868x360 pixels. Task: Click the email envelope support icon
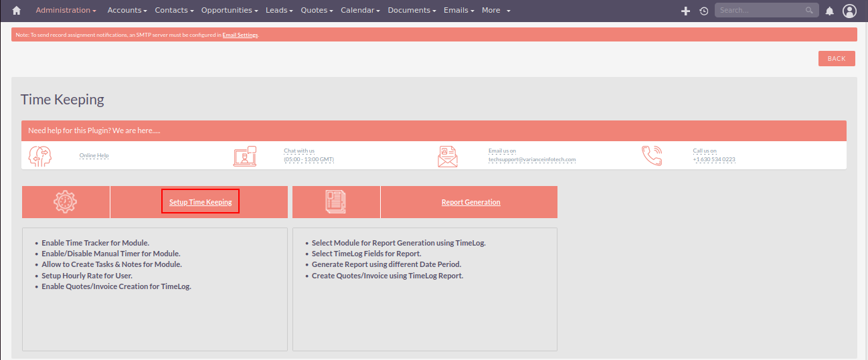(448, 156)
